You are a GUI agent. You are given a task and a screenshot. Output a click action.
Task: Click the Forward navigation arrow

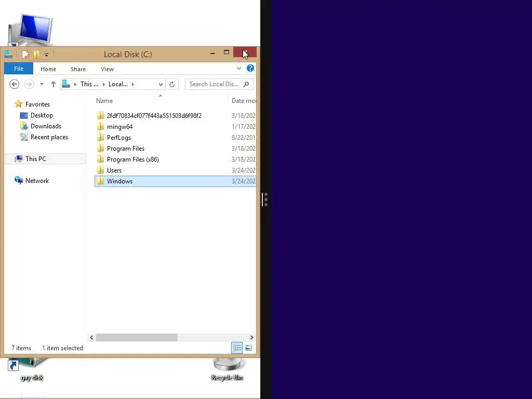tap(29, 84)
